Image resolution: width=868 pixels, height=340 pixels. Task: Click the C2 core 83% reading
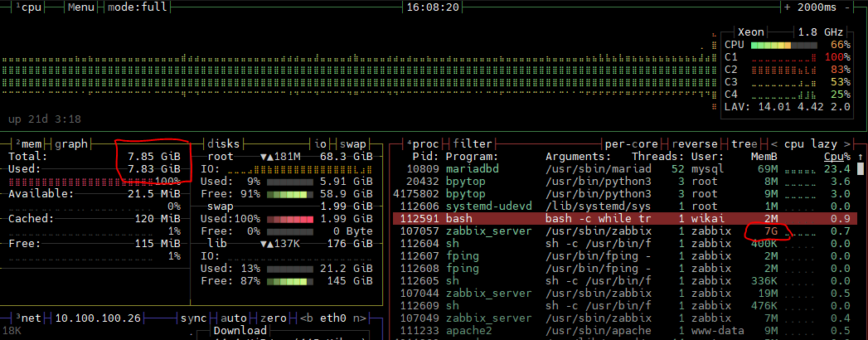[x=841, y=69]
